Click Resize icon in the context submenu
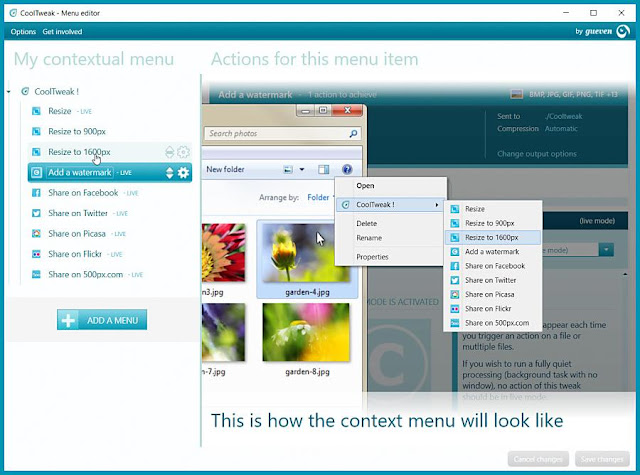The width and height of the screenshot is (640, 475). 455,209
